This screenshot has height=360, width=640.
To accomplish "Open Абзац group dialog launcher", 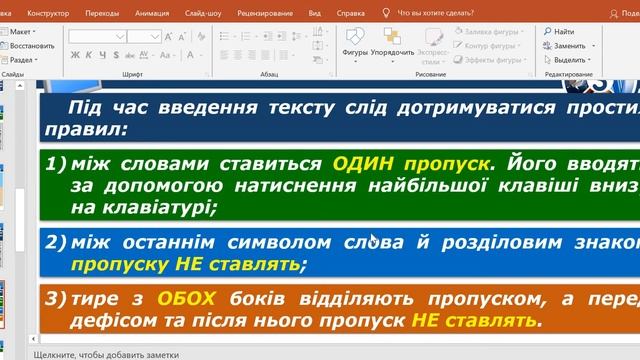I will coord(331,75).
